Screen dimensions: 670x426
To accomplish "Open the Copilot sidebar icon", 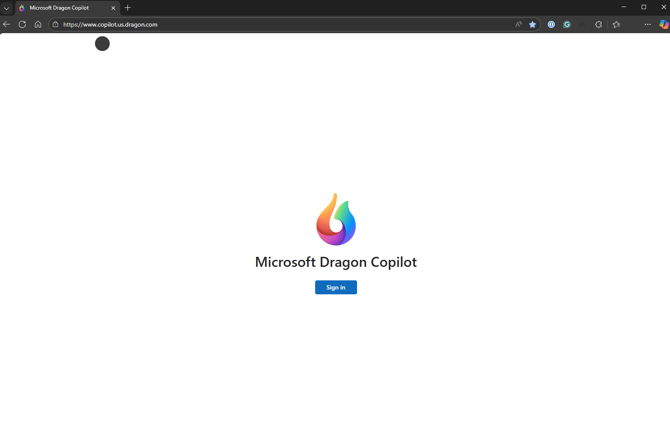I will click(x=663, y=24).
